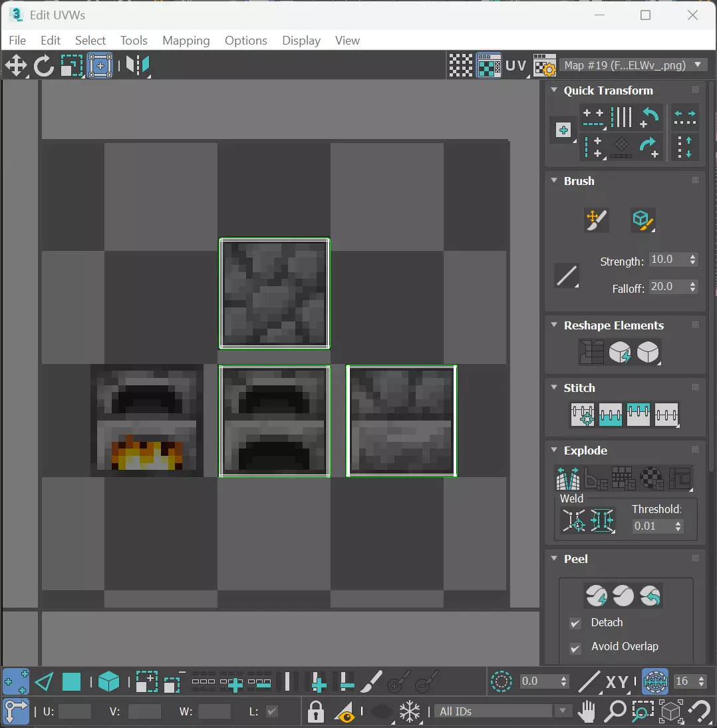717x728 pixels.
Task: Collapse the Explode rollout
Action: [554, 450]
